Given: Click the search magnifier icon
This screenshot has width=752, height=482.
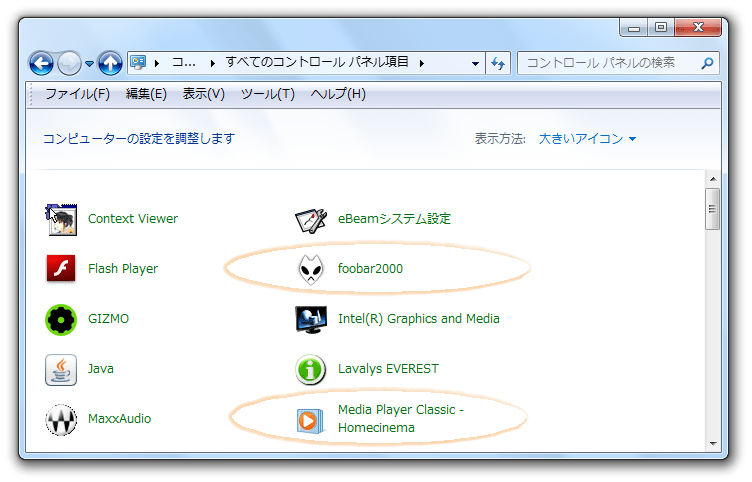Looking at the screenshot, I should [707, 63].
